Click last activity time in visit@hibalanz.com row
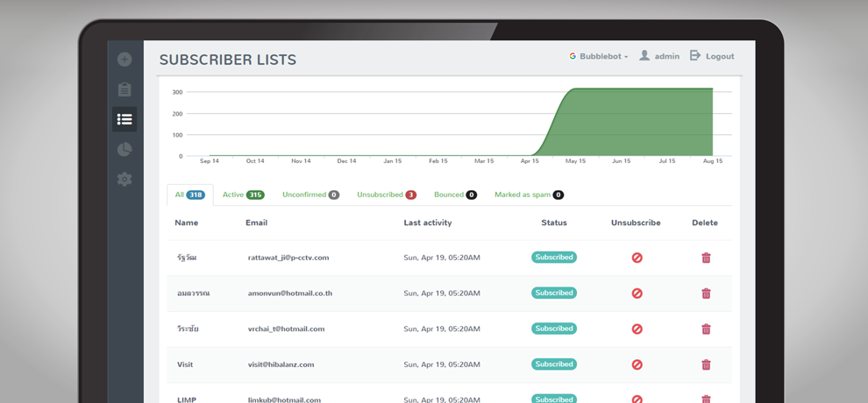868x403 pixels. 442,364
